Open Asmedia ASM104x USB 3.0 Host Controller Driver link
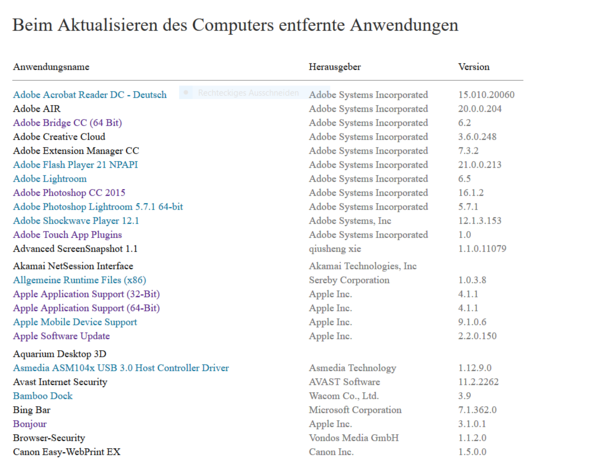Image resolution: width=590 pixels, height=464 pixels. (x=121, y=368)
